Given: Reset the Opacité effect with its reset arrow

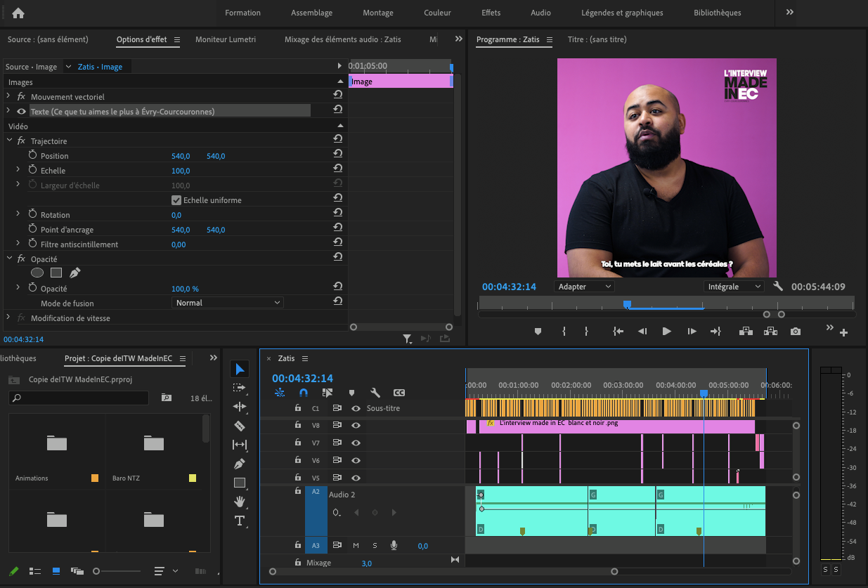Looking at the screenshot, I should point(338,259).
